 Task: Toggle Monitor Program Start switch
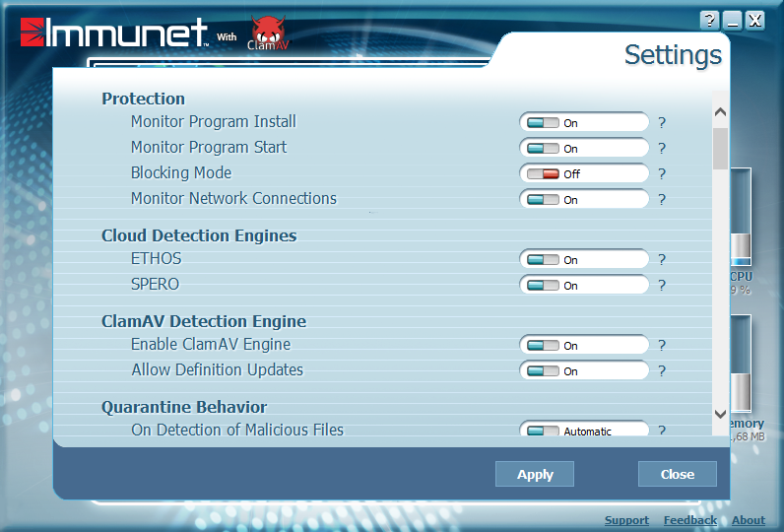click(544, 149)
